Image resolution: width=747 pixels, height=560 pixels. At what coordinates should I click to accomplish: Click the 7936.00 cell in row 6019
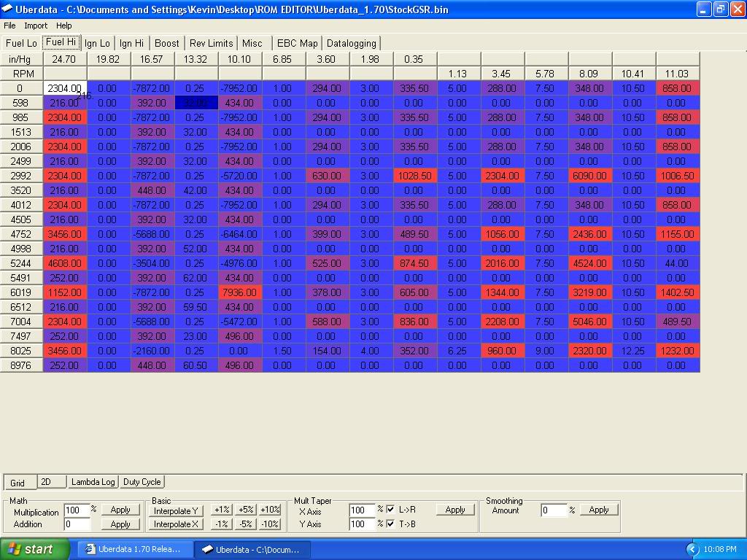click(x=239, y=292)
